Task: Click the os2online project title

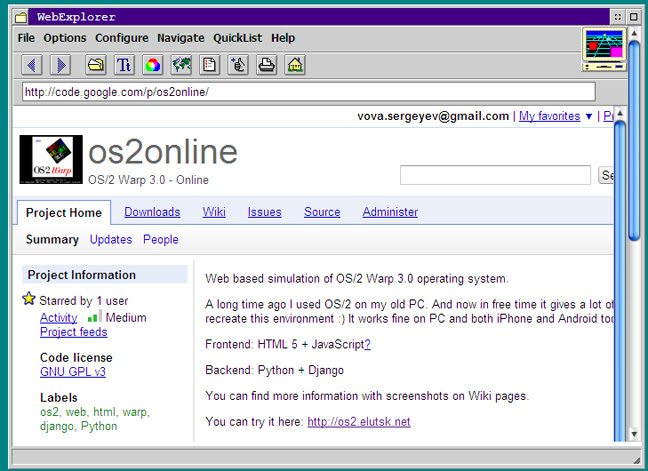Action: click(163, 152)
